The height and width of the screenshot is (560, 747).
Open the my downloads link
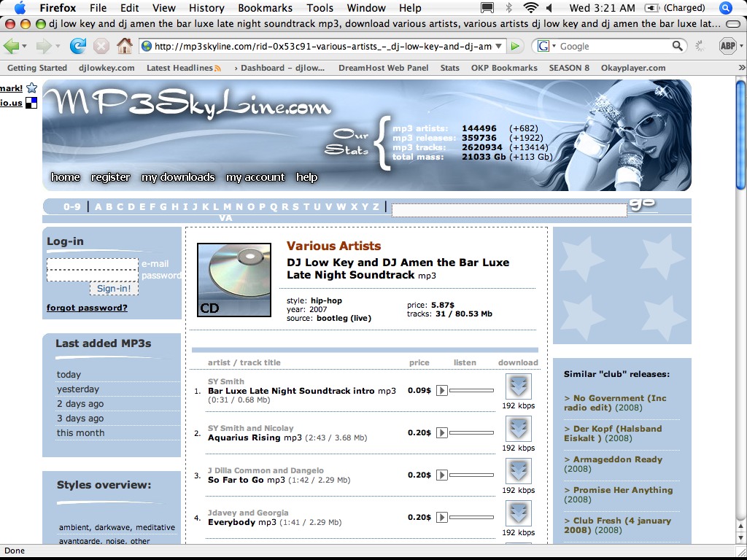pyautogui.click(x=178, y=177)
